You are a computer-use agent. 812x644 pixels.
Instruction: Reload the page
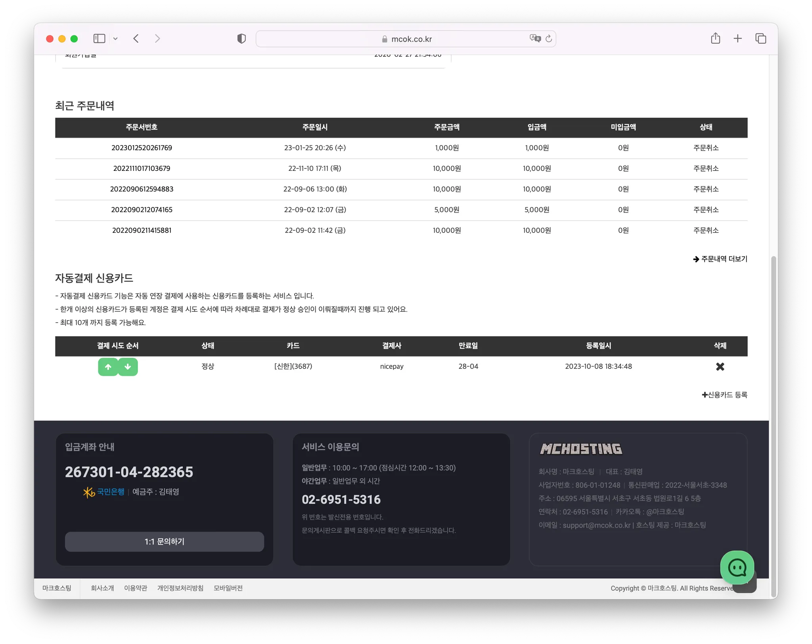(549, 38)
